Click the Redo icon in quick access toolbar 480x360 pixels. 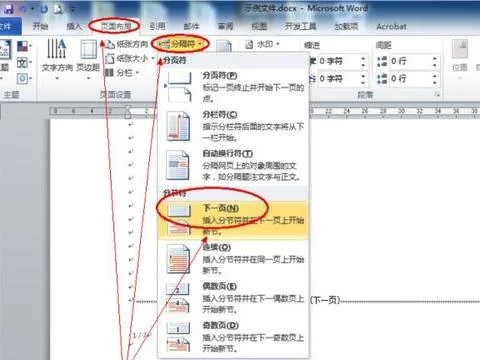tap(44, 9)
